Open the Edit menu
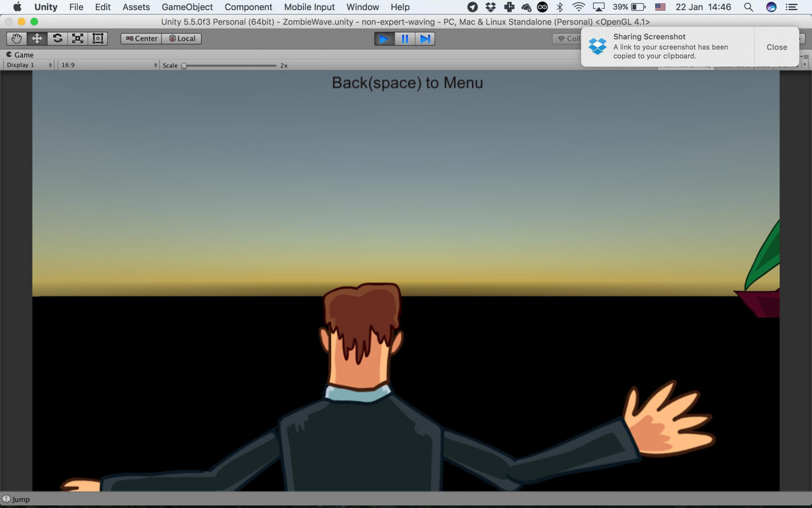Viewport: 812px width, 508px height. [x=103, y=7]
